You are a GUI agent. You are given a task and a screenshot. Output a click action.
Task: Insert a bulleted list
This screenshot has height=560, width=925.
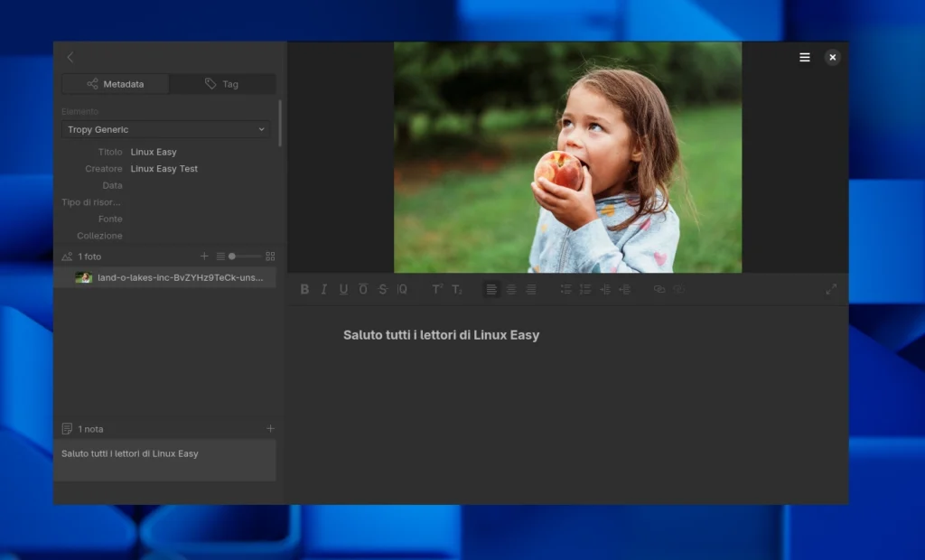[x=565, y=289]
